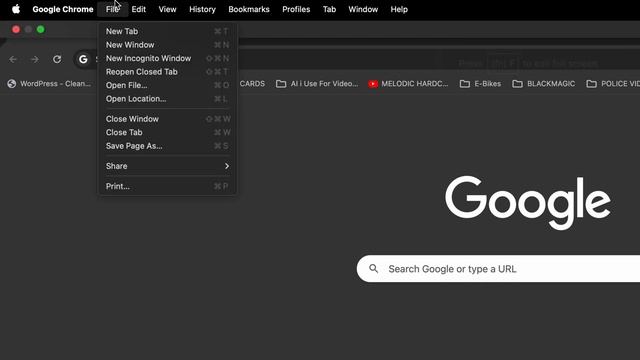
Task: Open the History menu
Action: (x=202, y=9)
